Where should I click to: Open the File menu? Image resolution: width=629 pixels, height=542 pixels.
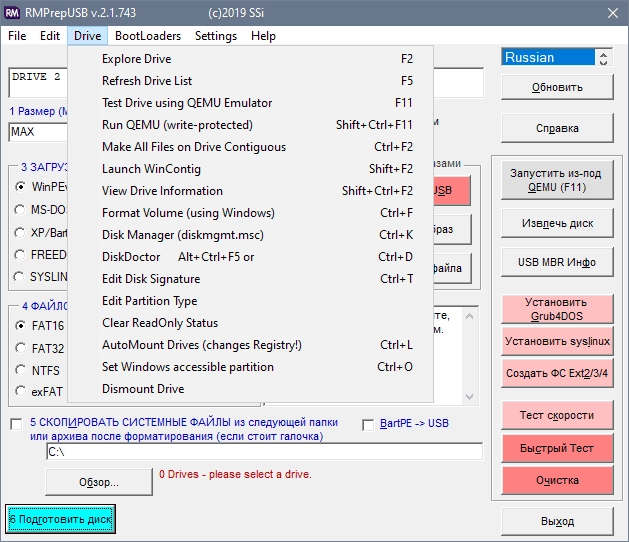tap(17, 36)
